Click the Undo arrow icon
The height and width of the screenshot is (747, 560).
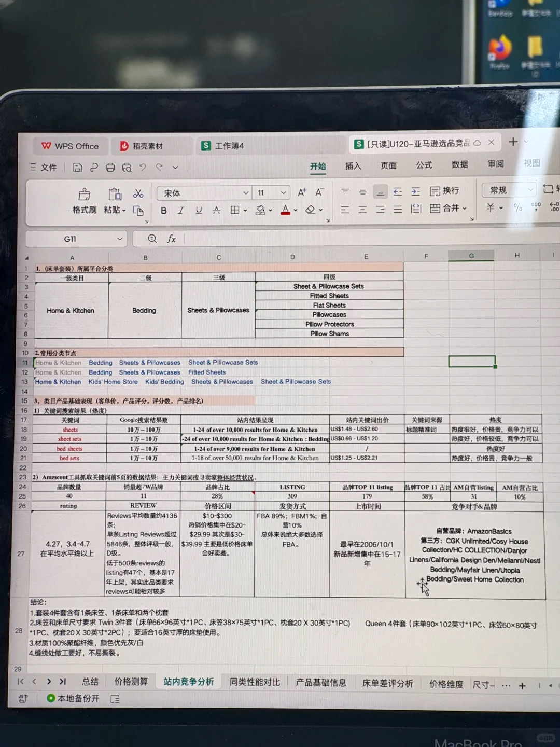143,167
